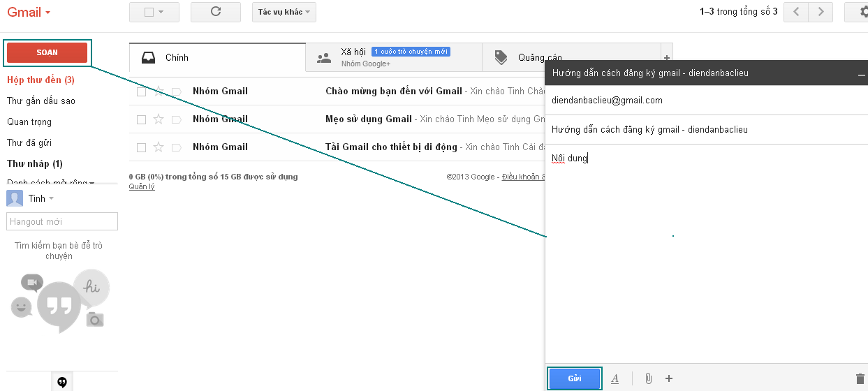The image size is (868, 391).
Task: Click the compose window title bar text
Action: click(x=649, y=73)
